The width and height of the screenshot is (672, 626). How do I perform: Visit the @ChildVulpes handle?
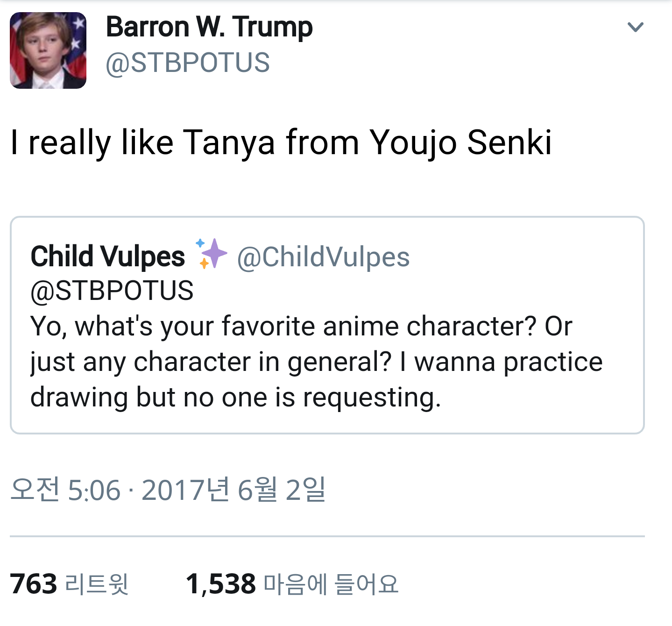[323, 257]
